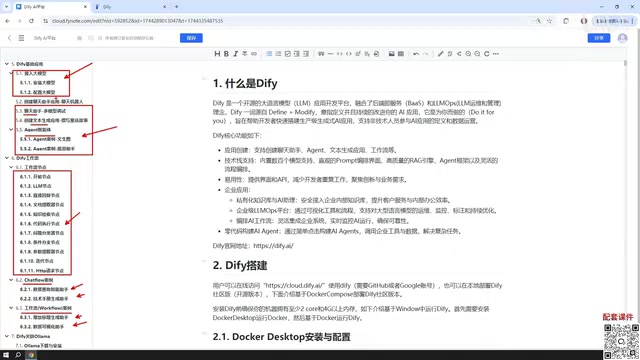Redo last edit in editor
Viewport: 640px width, 360px height.
tap(425, 54)
